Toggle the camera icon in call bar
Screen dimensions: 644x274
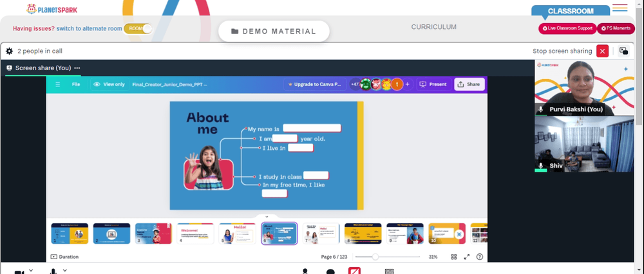point(19,272)
